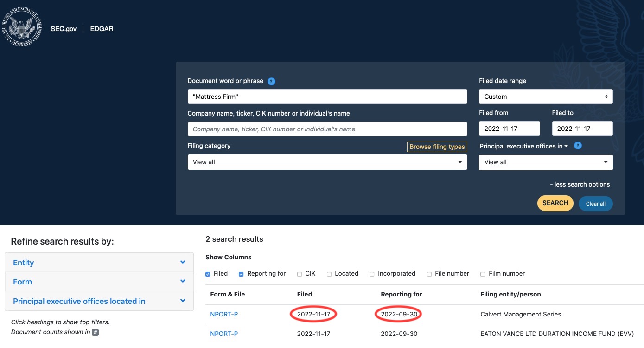The height and width of the screenshot is (348, 644).
Task: Enable the CIK column checkbox
Action: click(300, 274)
